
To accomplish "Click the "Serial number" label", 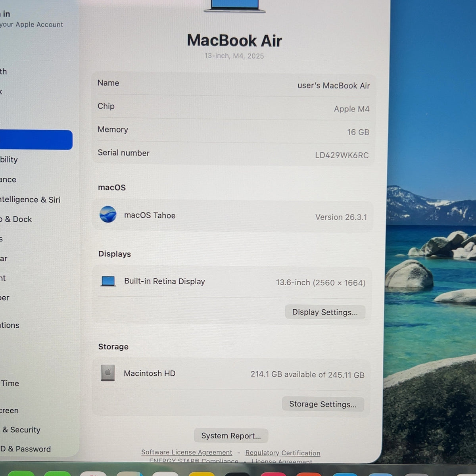I will 123,153.
